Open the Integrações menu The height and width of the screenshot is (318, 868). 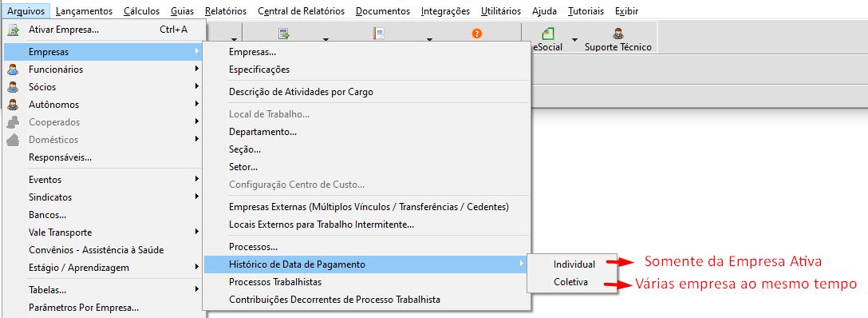(x=446, y=11)
